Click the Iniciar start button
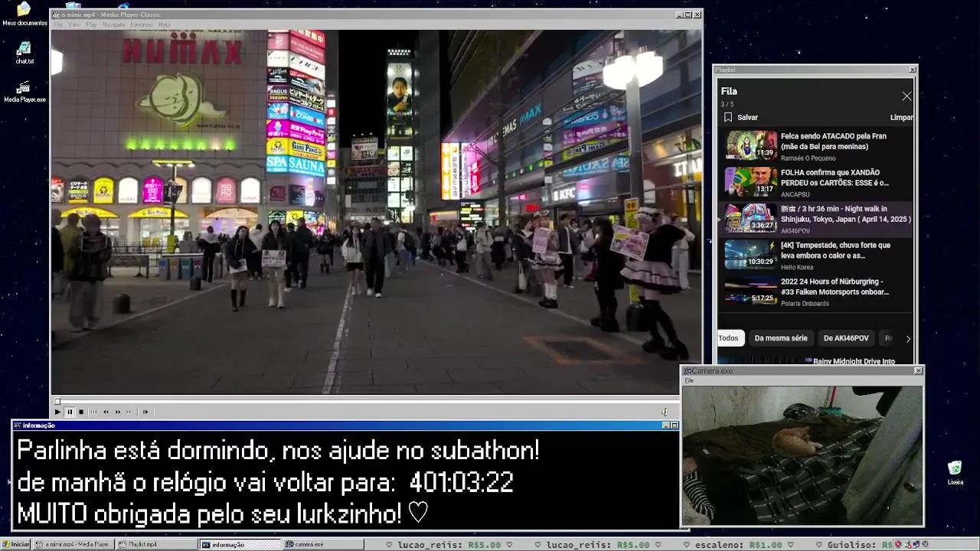 [x=16, y=544]
